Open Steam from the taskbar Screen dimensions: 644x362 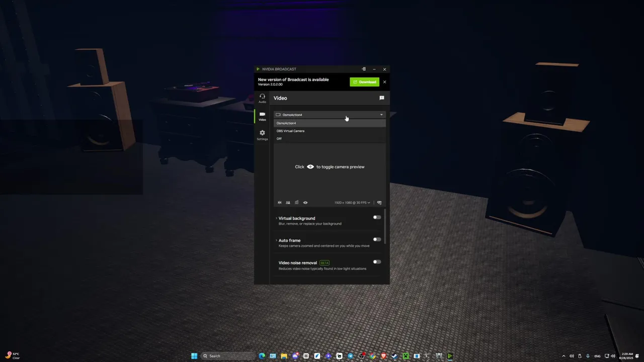pyautogui.click(x=394, y=356)
